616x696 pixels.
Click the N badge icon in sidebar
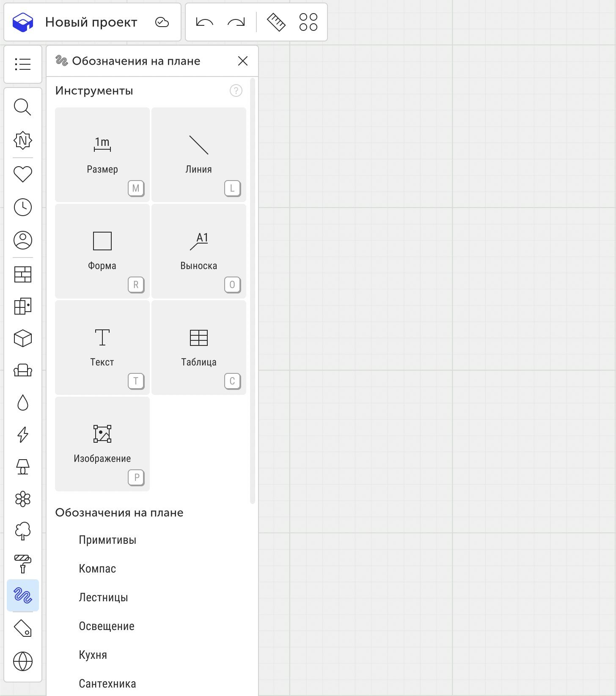tap(23, 140)
